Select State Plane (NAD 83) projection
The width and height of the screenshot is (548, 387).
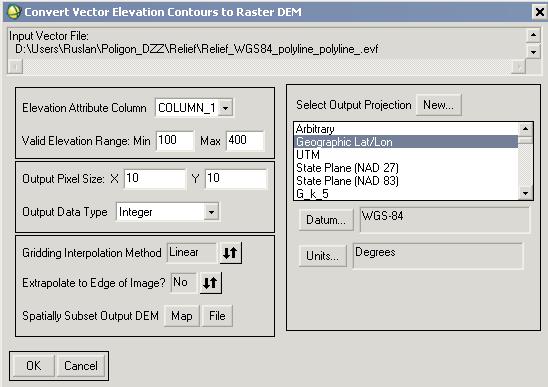coord(406,181)
